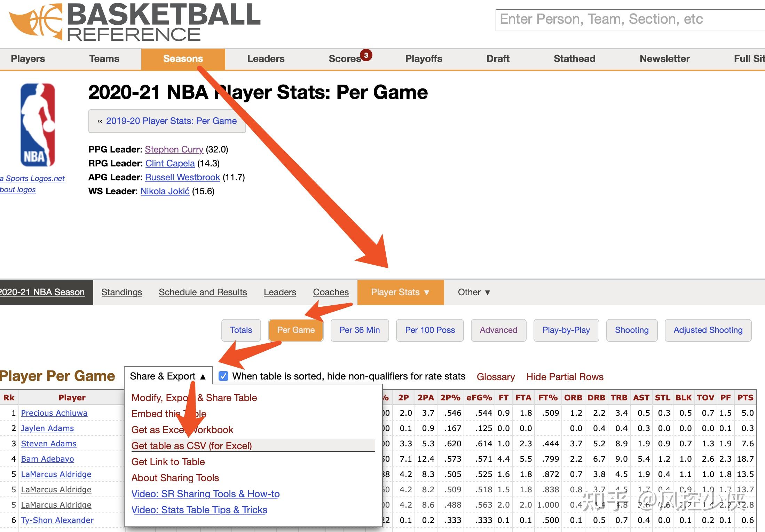Open Nikola Jokić's player page
Viewport: 765px width, 532px height.
point(165,191)
